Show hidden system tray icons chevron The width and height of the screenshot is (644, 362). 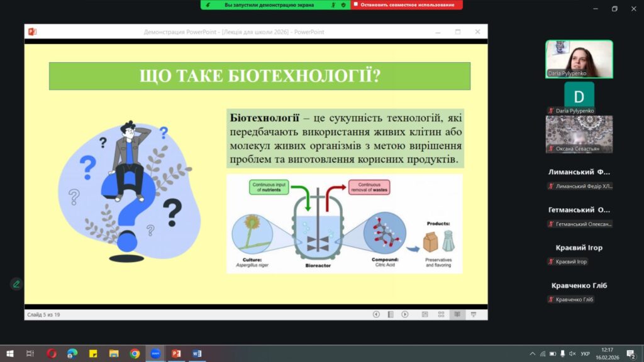533,353
